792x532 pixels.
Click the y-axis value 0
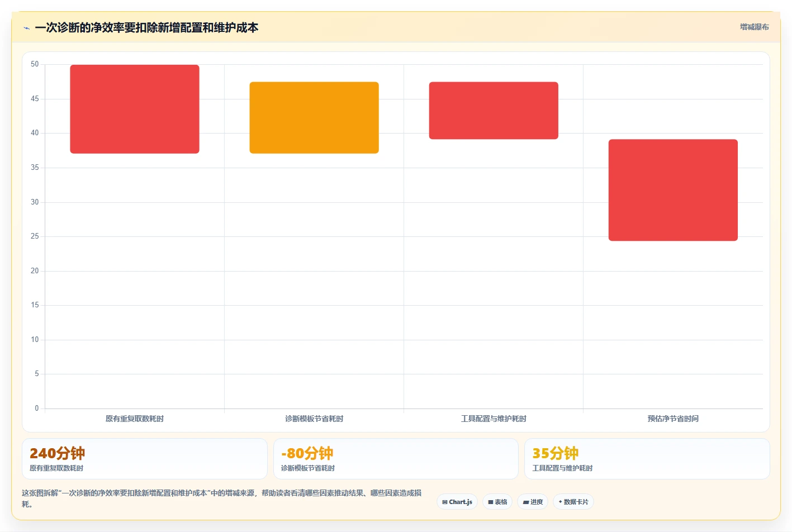(37, 408)
